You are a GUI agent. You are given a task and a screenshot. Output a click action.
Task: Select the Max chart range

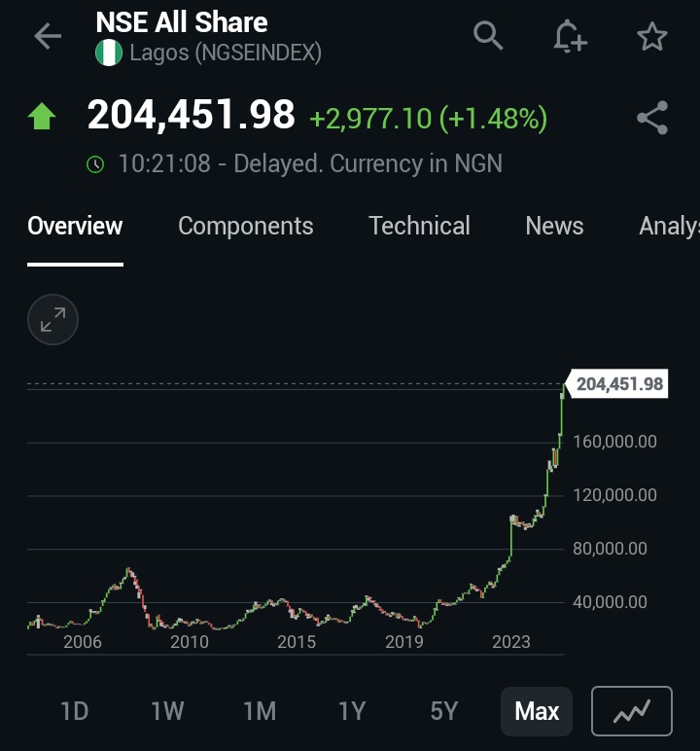pos(537,711)
